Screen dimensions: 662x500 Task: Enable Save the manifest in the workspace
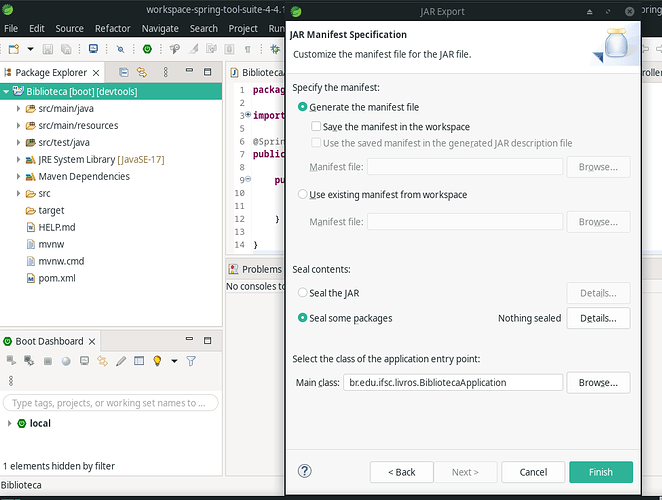tap(316, 127)
